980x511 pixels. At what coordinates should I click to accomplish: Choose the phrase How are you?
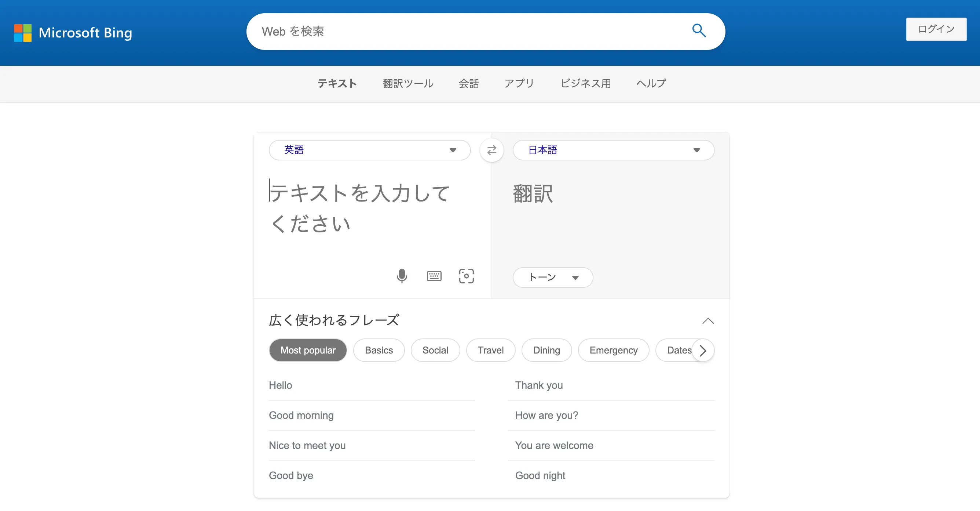click(x=611, y=416)
